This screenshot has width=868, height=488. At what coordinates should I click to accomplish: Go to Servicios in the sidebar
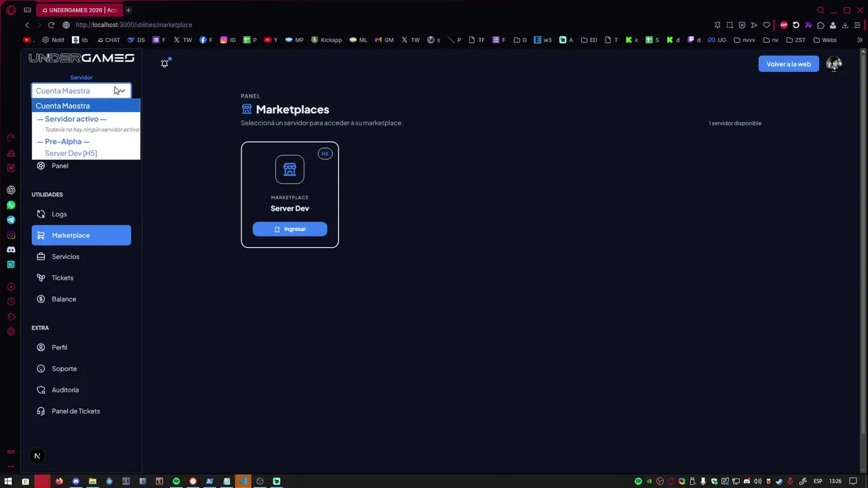81,256
